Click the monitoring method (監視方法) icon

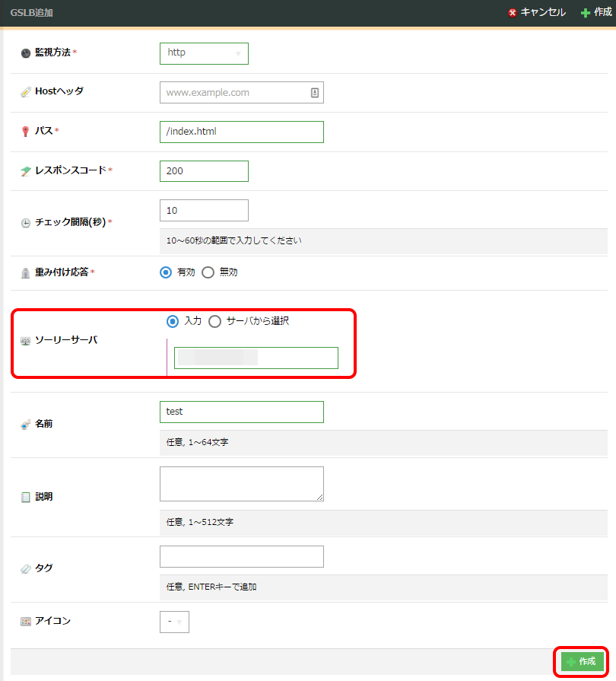(x=26, y=53)
